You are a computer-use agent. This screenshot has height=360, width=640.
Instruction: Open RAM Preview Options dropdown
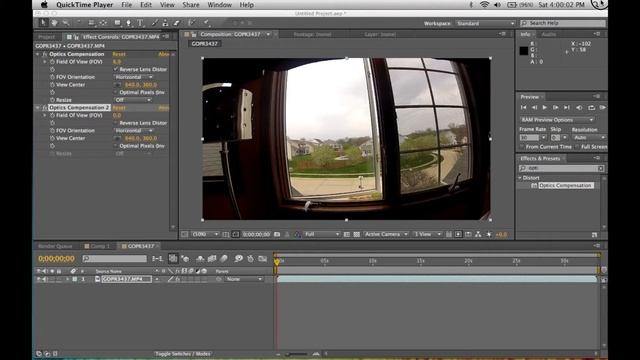pos(557,120)
